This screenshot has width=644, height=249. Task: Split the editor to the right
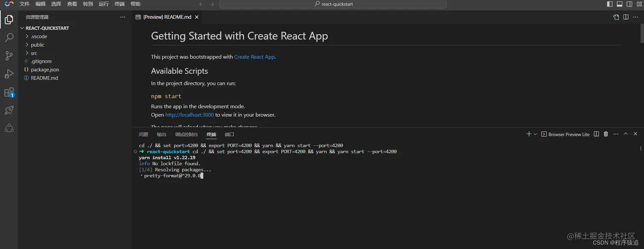(626, 17)
